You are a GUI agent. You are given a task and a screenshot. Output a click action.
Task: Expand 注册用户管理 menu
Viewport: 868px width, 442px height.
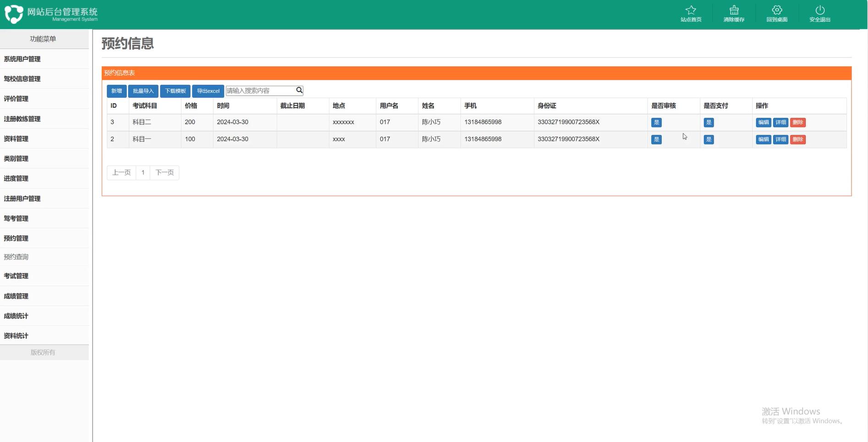click(x=44, y=199)
